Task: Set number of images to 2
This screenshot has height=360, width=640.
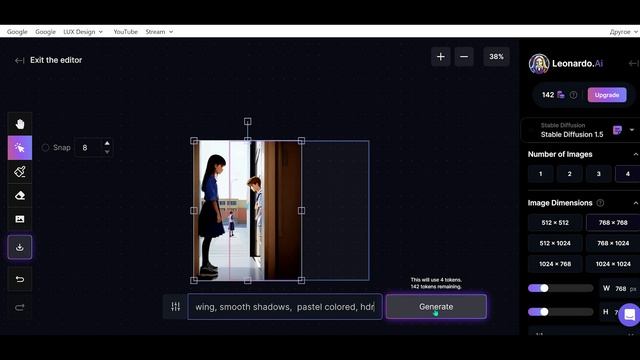Action: [x=569, y=174]
